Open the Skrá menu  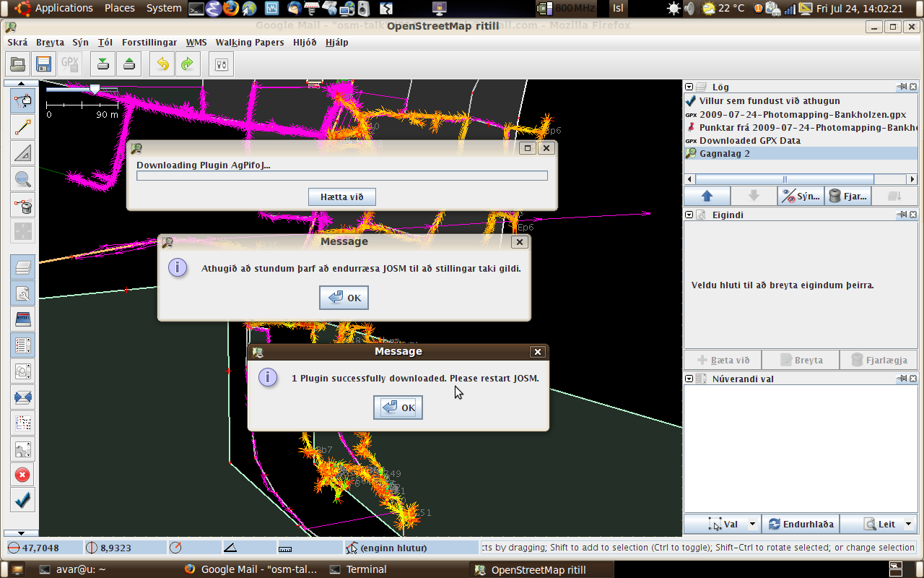pos(17,43)
